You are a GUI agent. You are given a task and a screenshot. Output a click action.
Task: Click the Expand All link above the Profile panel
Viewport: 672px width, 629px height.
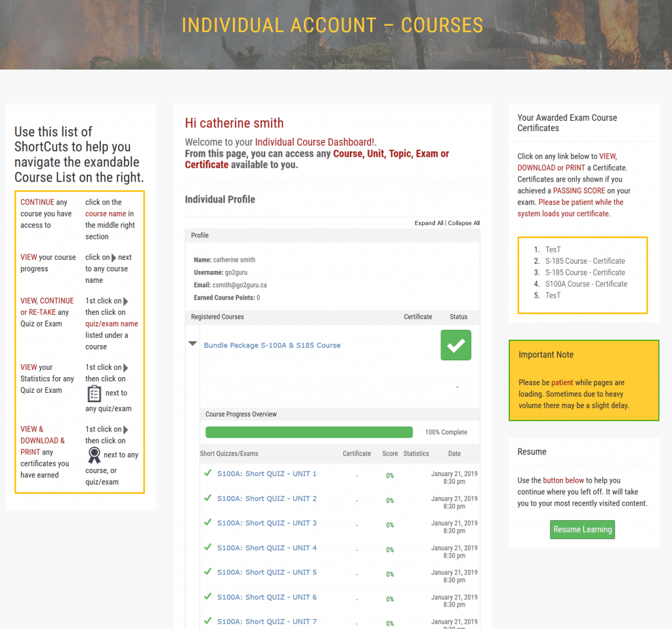click(428, 222)
